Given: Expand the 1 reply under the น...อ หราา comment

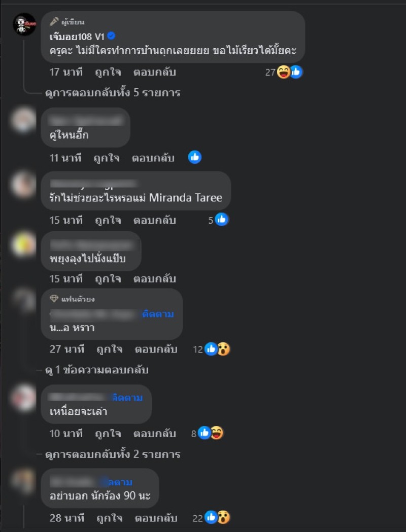Looking at the screenshot, I should pyautogui.click(x=97, y=370).
